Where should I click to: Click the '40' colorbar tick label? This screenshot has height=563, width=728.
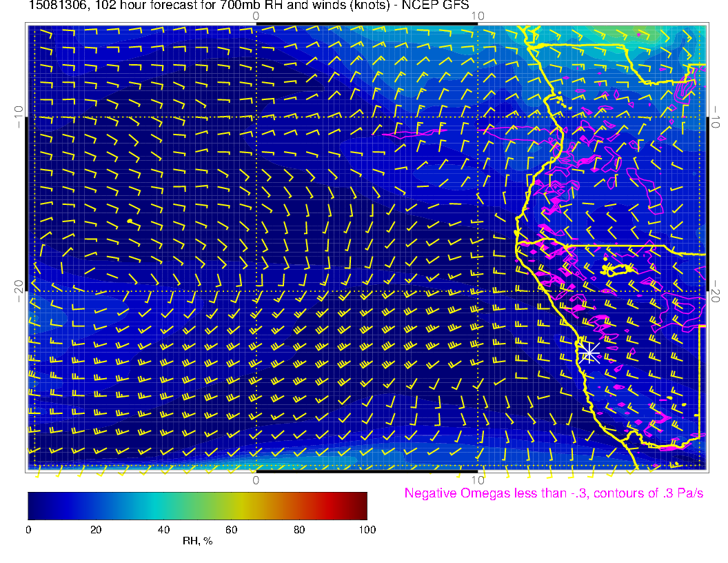(163, 530)
